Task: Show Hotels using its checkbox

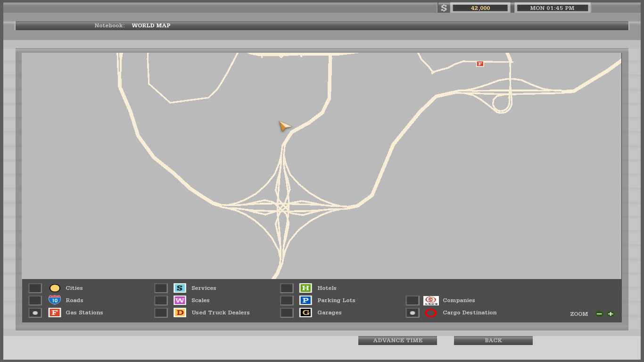Action: coord(287,288)
